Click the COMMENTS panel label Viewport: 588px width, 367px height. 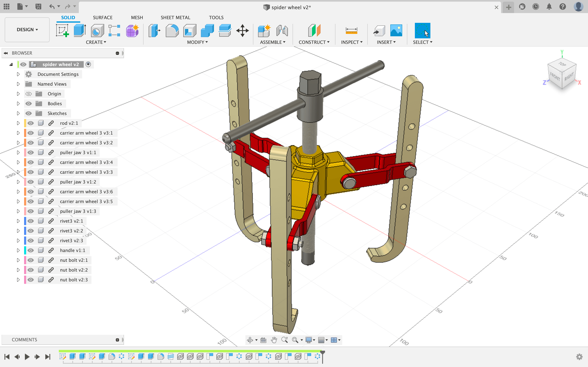click(24, 339)
